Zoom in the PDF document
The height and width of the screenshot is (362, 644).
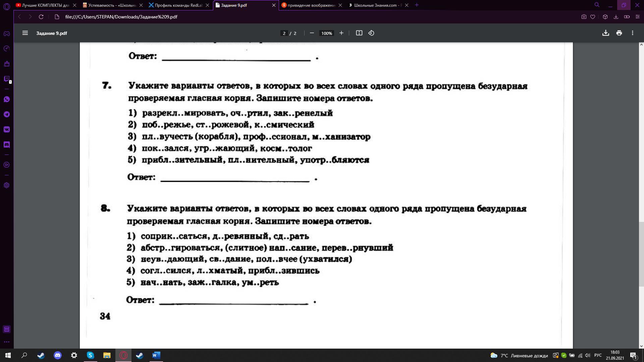[341, 33]
